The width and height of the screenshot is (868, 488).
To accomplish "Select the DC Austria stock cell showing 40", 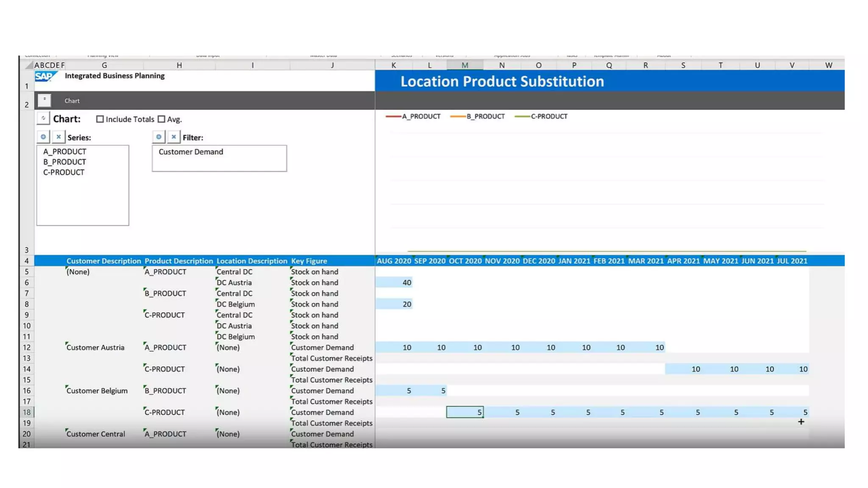I will coord(394,283).
